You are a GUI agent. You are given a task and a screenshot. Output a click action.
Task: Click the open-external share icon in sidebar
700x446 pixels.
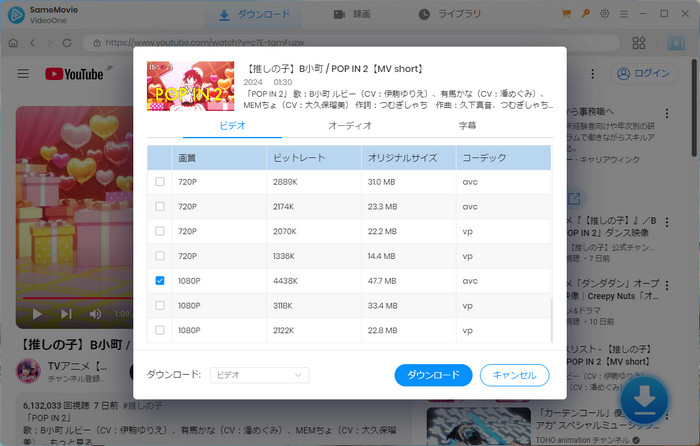[x=575, y=198]
